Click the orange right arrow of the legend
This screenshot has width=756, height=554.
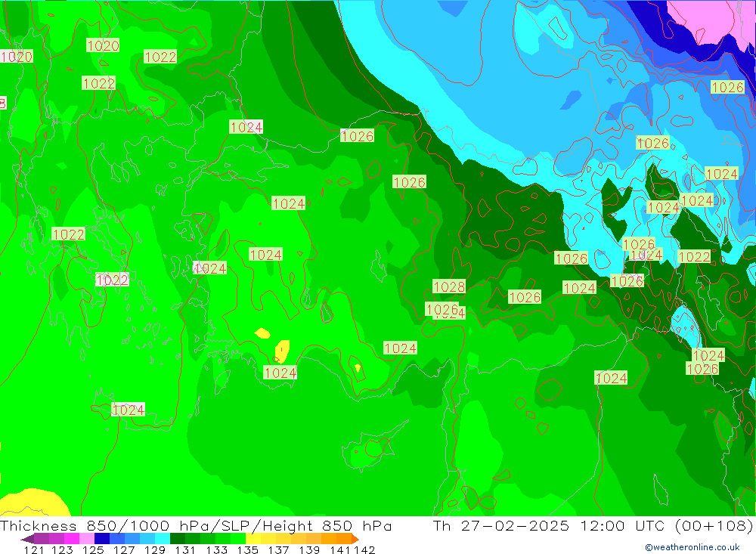pyautogui.click(x=355, y=539)
